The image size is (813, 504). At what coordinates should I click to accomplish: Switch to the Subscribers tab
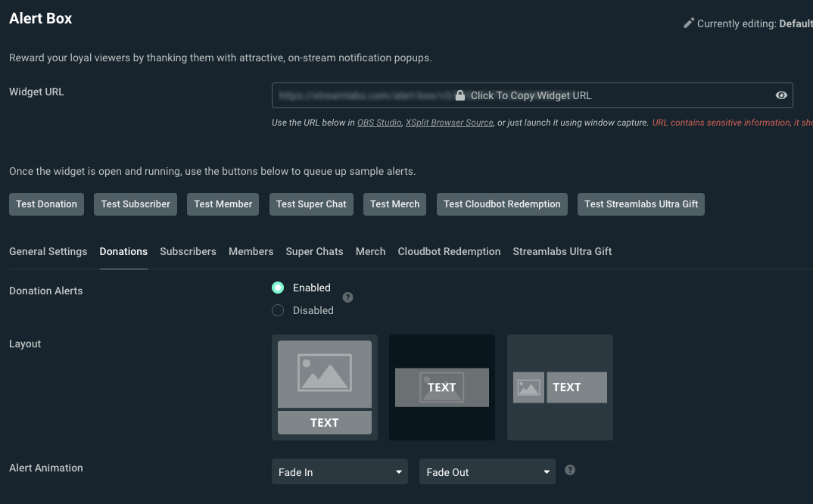pos(188,251)
